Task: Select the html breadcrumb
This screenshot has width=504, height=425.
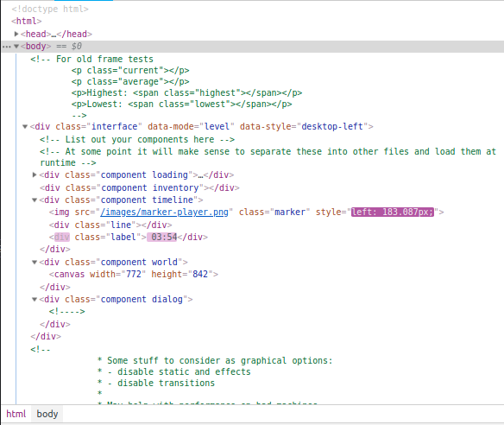Action: [x=16, y=414]
